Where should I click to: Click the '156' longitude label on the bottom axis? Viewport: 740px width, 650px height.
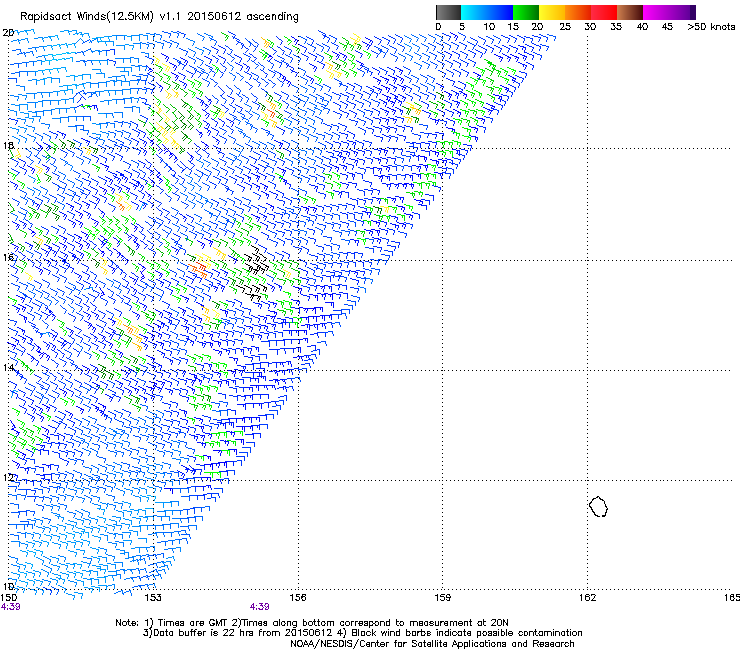point(298,598)
